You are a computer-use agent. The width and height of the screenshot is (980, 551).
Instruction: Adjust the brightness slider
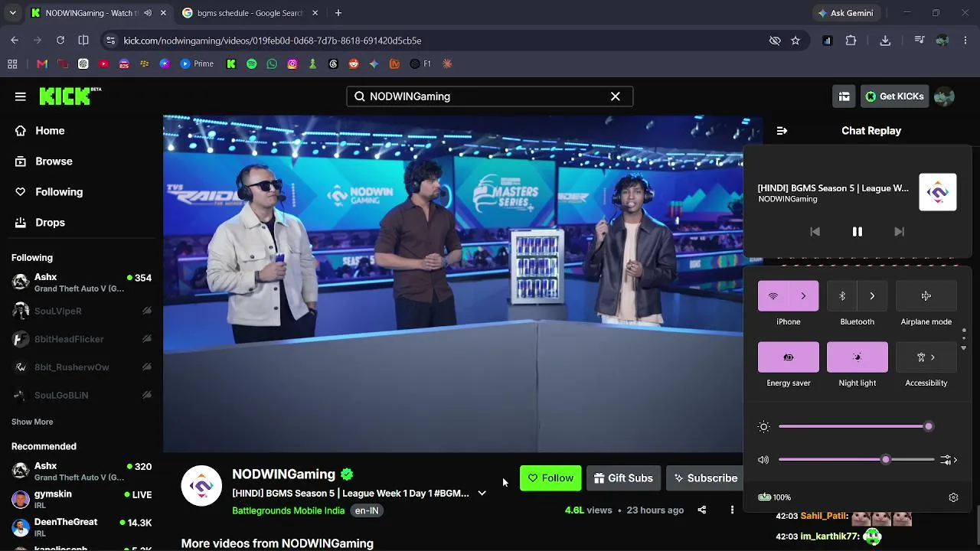pyautogui.click(x=855, y=426)
